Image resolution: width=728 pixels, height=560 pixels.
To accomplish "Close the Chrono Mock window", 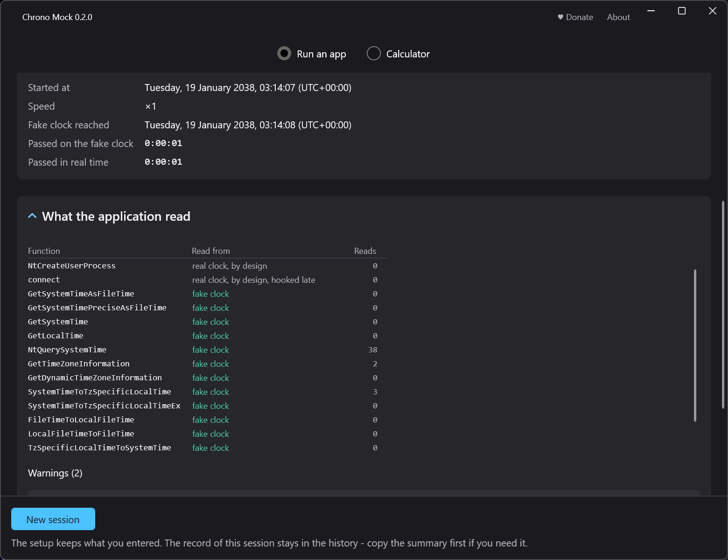I will tap(713, 11).
